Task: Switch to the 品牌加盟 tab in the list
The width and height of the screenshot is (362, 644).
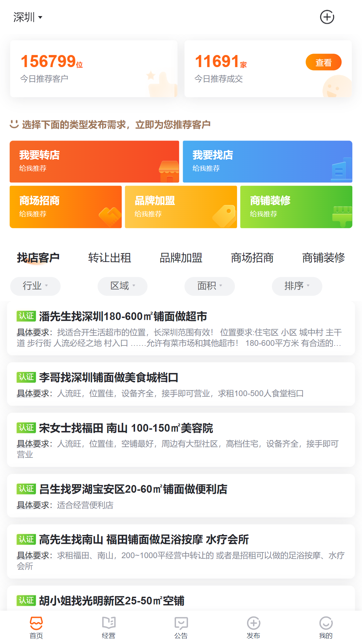Action: [x=181, y=258]
